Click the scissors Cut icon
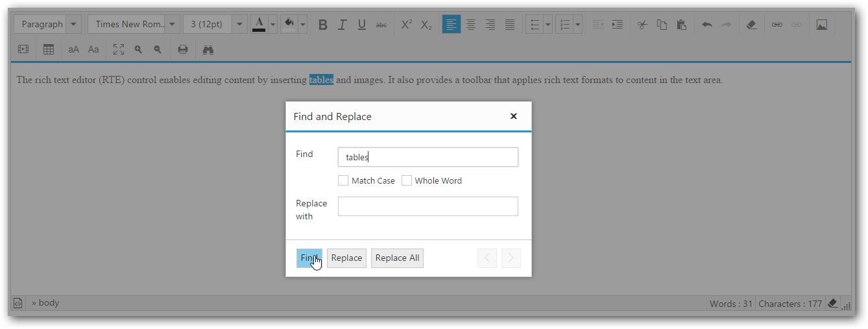Viewport: 868px width, 329px height. 642,25
